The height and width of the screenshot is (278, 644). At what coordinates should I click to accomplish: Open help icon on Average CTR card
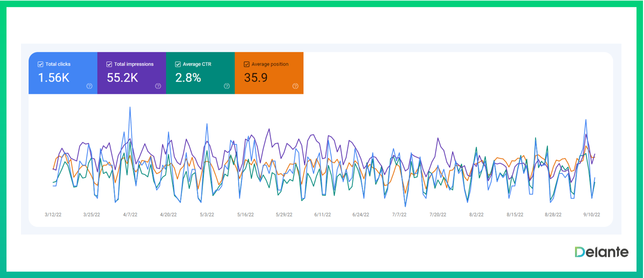(226, 86)
